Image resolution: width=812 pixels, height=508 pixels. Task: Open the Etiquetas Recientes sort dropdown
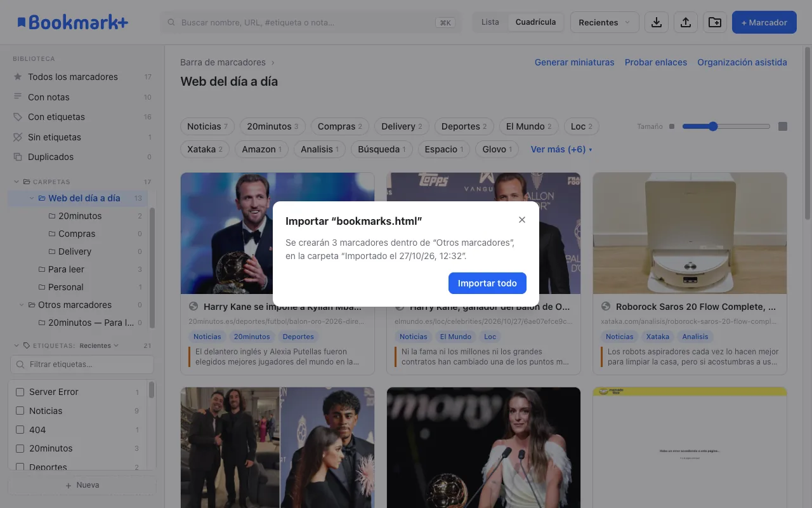tap(99, 346)
